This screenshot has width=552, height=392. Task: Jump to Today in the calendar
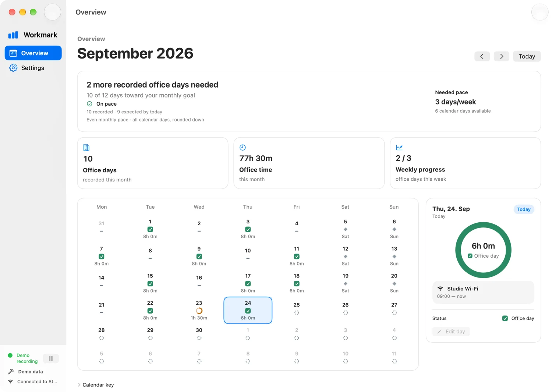[x=527, y=56]
